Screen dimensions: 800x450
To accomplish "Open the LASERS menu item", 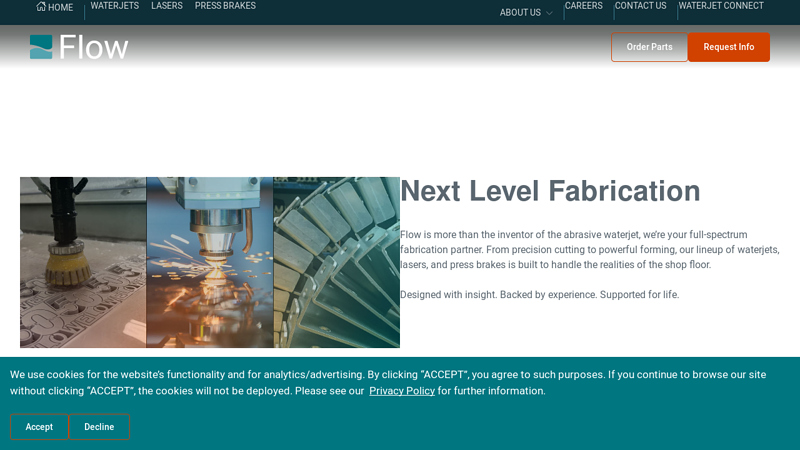I will [x=167, y=6].
